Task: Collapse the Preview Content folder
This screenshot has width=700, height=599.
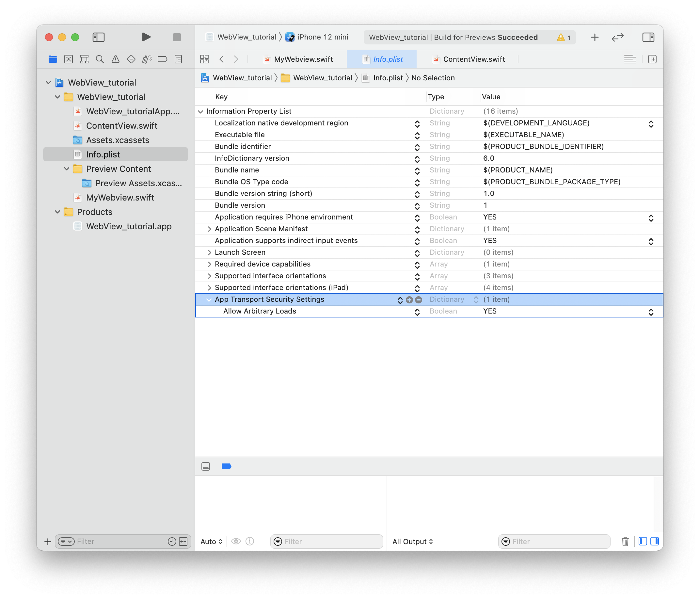Action: [x=67, y=169]
